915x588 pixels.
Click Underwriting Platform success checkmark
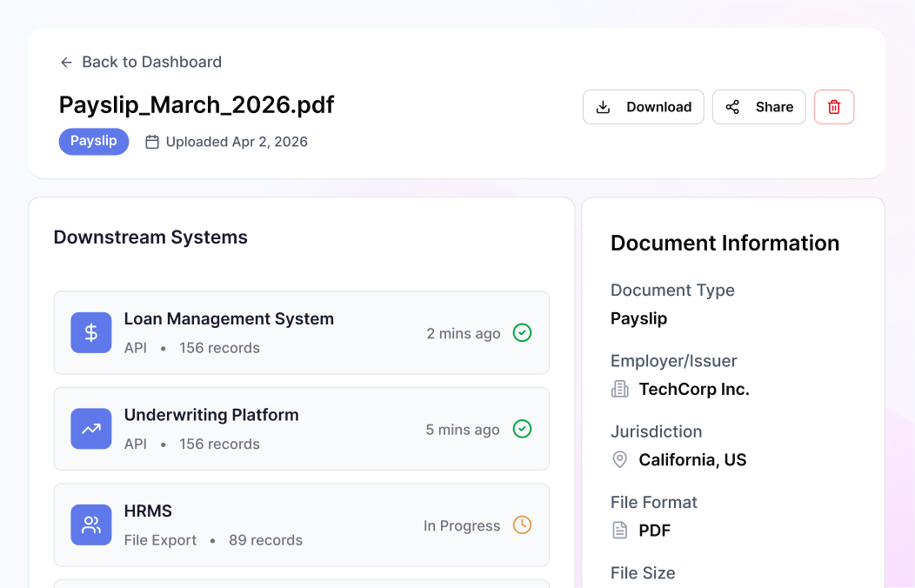522,429
